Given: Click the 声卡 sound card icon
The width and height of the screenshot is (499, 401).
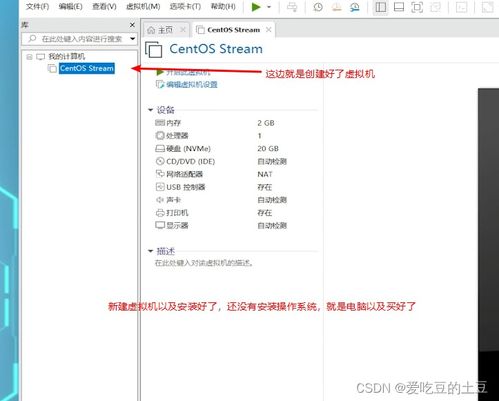Looking at the screenshot, I should pyautogui.click(x=160, y=200).
